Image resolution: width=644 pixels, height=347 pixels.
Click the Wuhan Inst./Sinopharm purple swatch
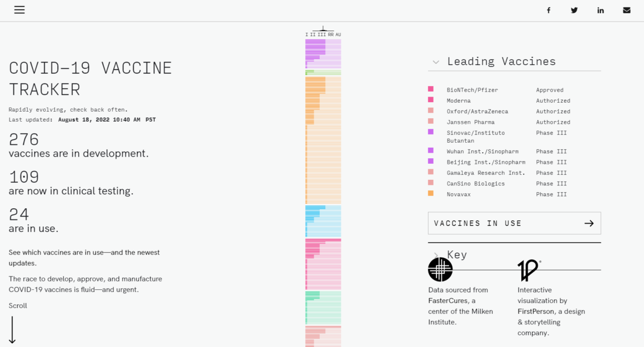(x=431, y=150)
